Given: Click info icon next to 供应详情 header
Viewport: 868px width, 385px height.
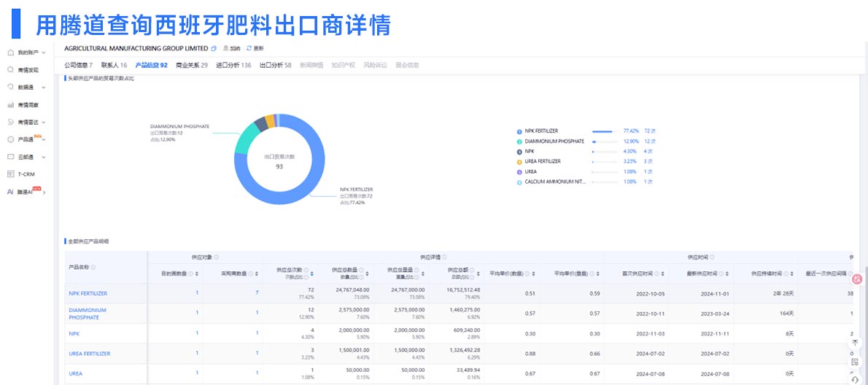Looking at the screenshot, I should coord(444,257).
